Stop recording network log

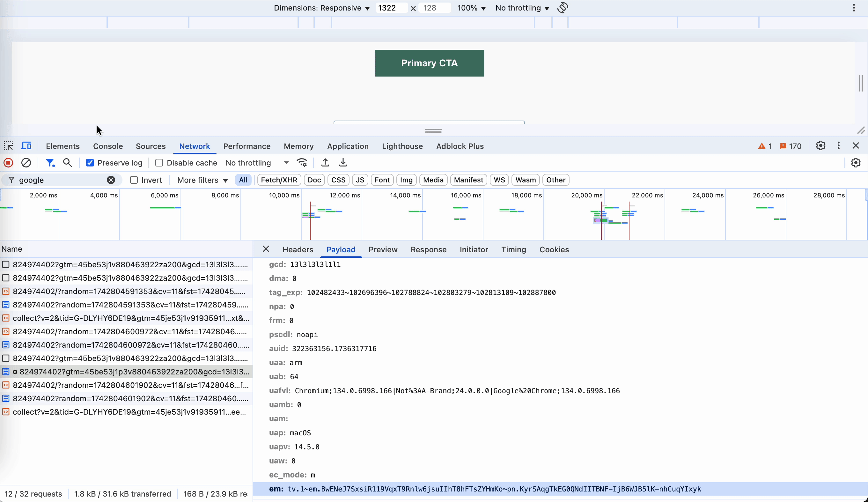[x=8, y=163]
